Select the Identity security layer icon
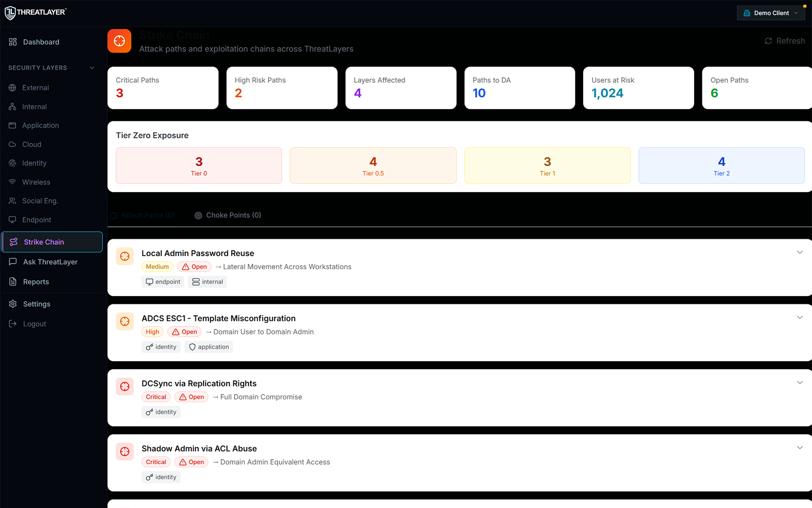The image size is (812, 508). point(12,163)
